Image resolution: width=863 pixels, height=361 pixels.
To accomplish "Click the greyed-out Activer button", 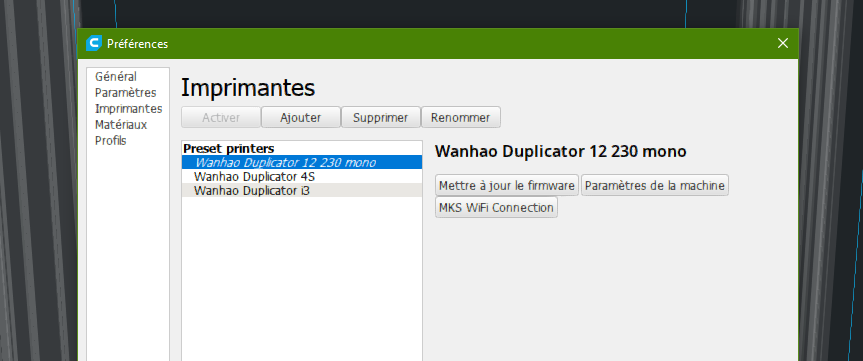I will click(x=221, y=117).
